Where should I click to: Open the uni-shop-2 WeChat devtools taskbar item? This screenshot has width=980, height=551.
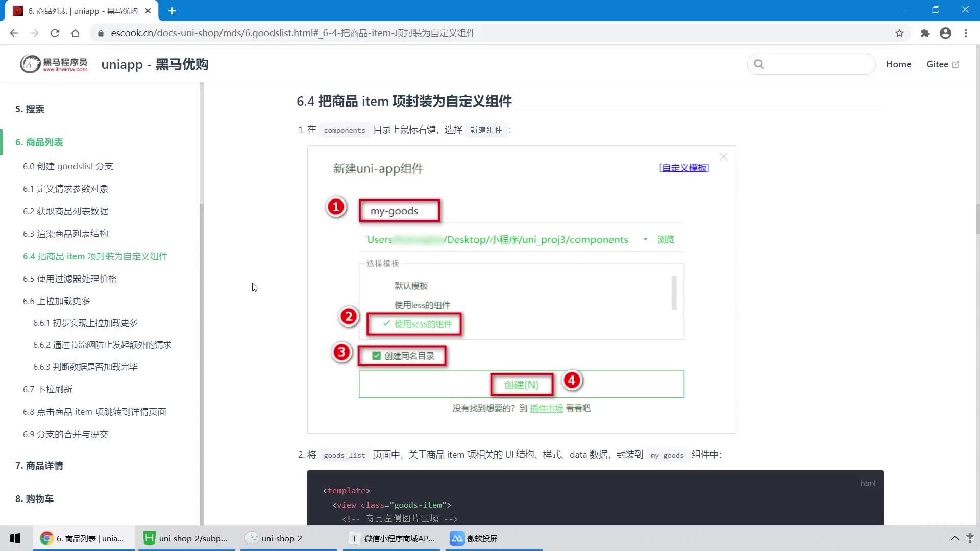(289, 538)
